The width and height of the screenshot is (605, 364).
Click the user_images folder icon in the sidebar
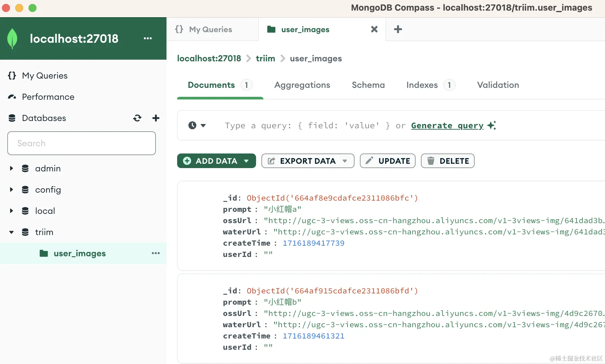pos(44,253)
